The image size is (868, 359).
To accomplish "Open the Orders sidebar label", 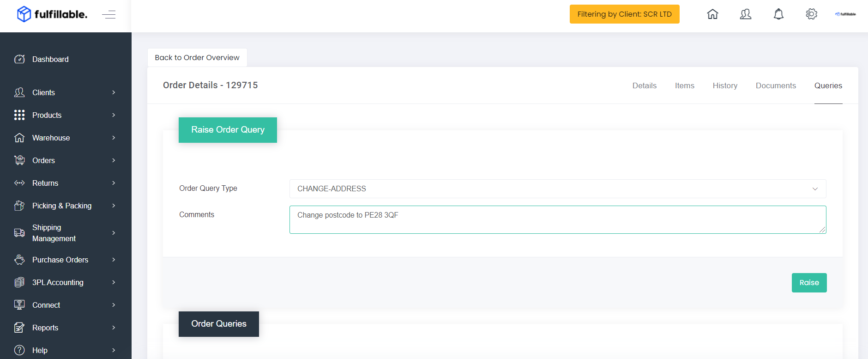I will click(43, 160).
